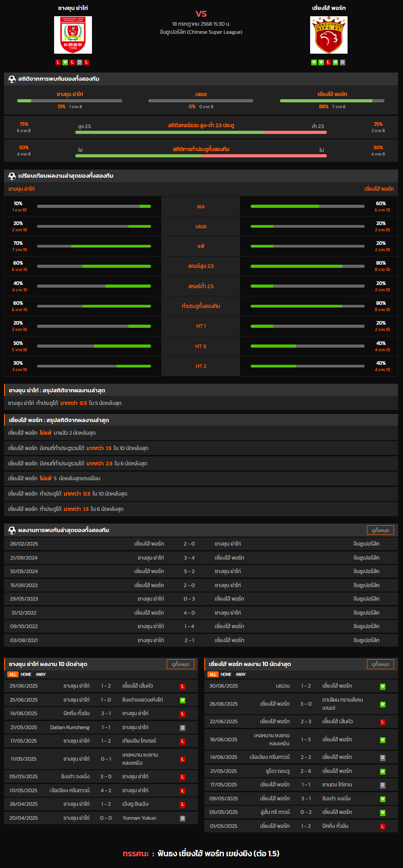The width and height of the screenshot is (403, 868).
Task: Click soccer ball icon beside เปรียบเทียบผลงานล่าสุดของทั้งสองทีม
Action: 12,176
